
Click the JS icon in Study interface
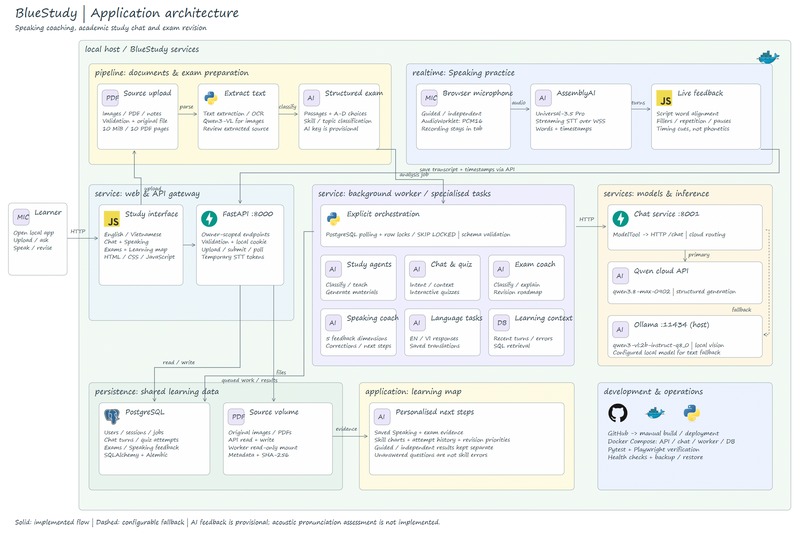point(112,219)
